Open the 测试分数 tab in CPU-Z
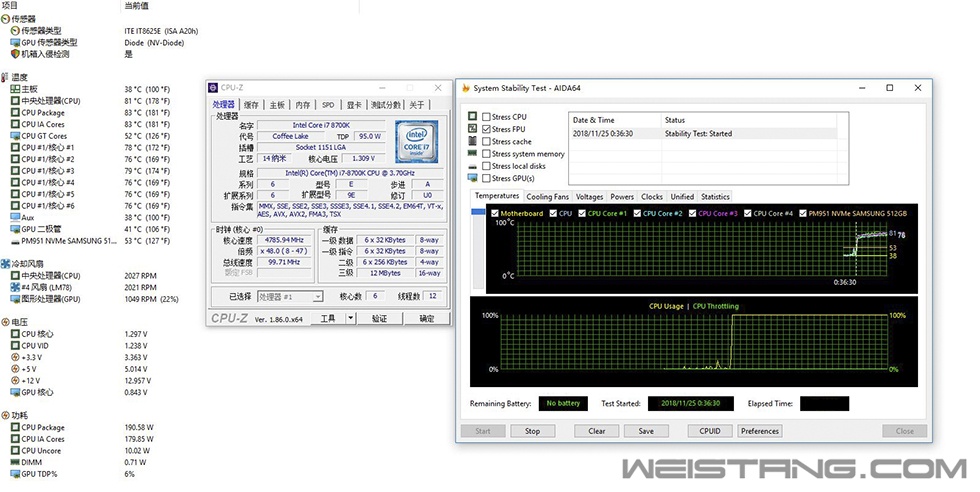Viewport: 980px width, 492px height. point(385,105)
